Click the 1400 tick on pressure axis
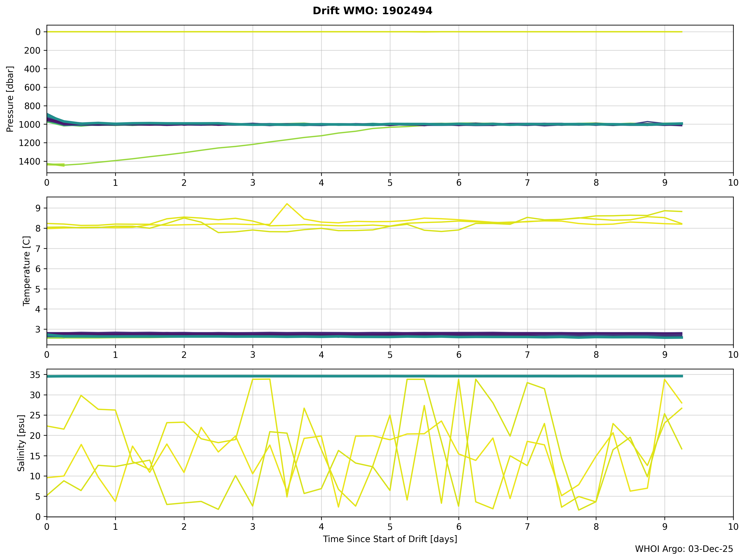 30,162
